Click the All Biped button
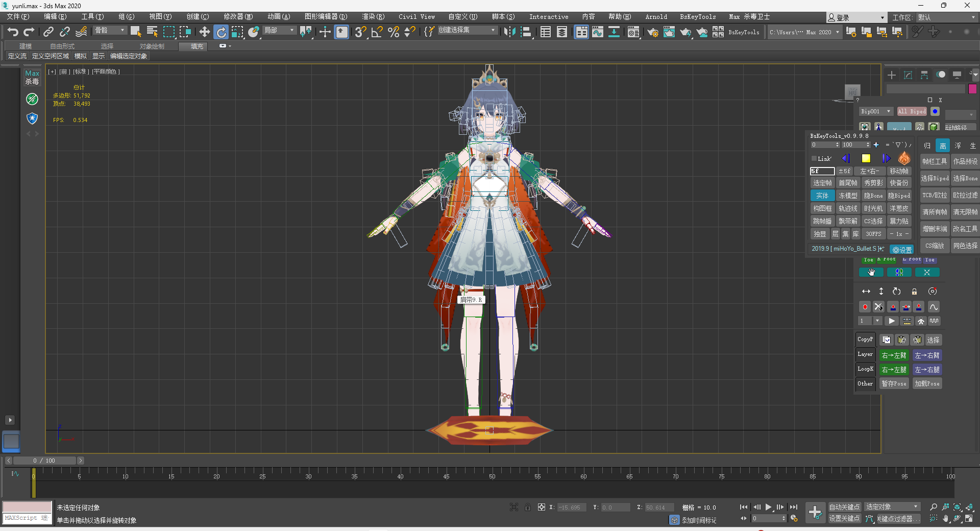This screenshot has height=531, width=980. [x=912, y=112]
